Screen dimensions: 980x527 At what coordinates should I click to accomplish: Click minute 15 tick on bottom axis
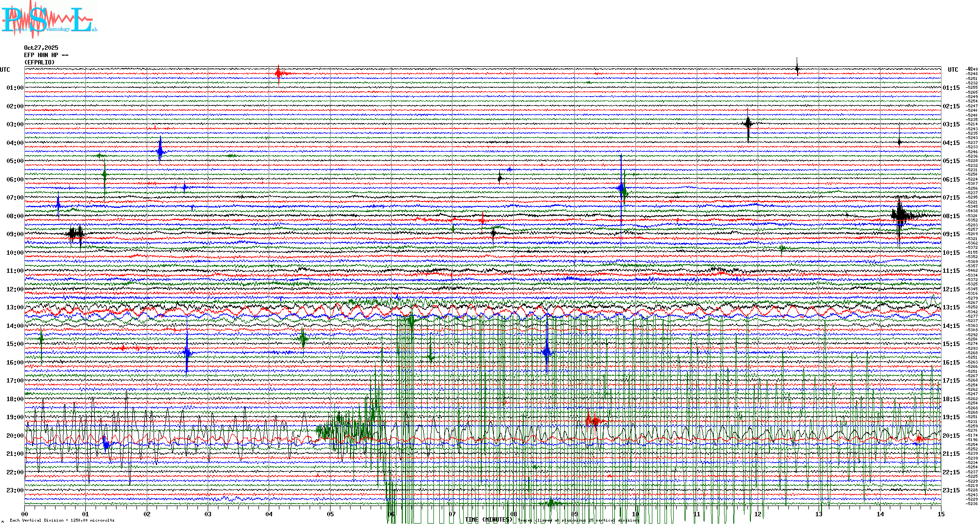click(941, 514)
